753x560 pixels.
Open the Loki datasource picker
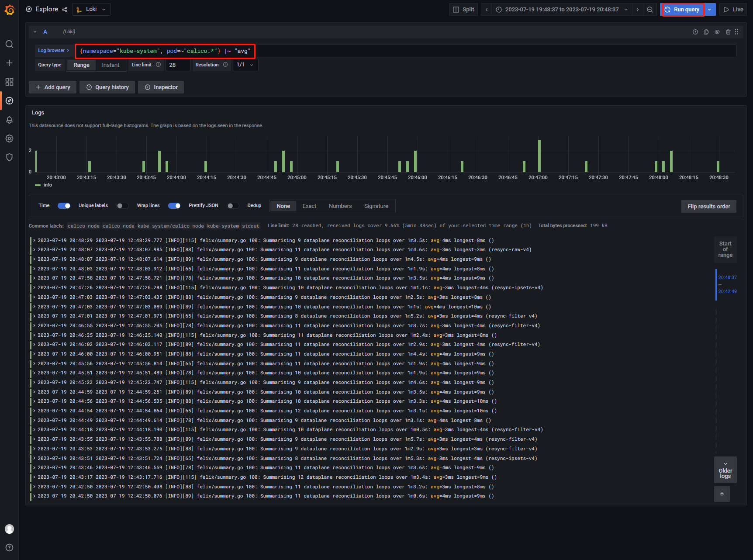[91, 10]
